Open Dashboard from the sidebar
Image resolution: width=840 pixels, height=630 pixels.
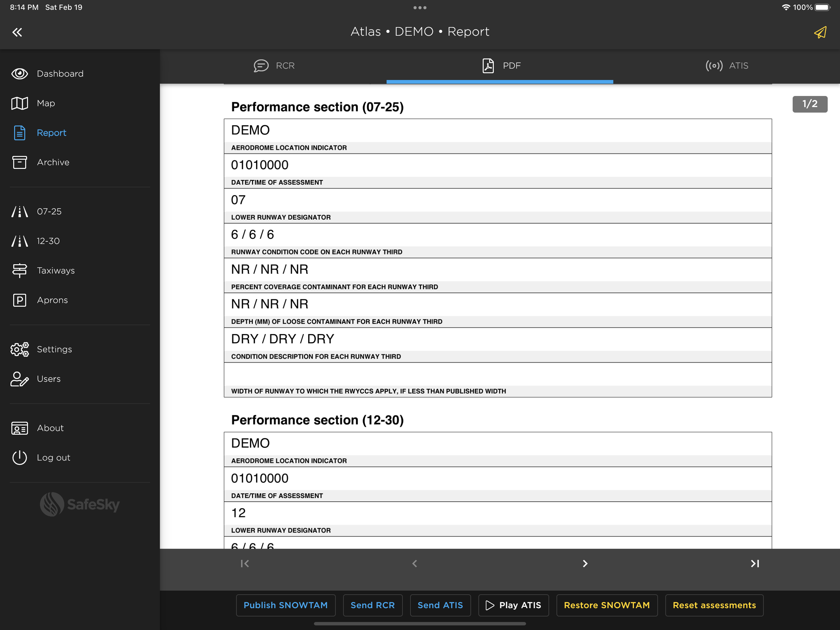click(x=60, y=74)
